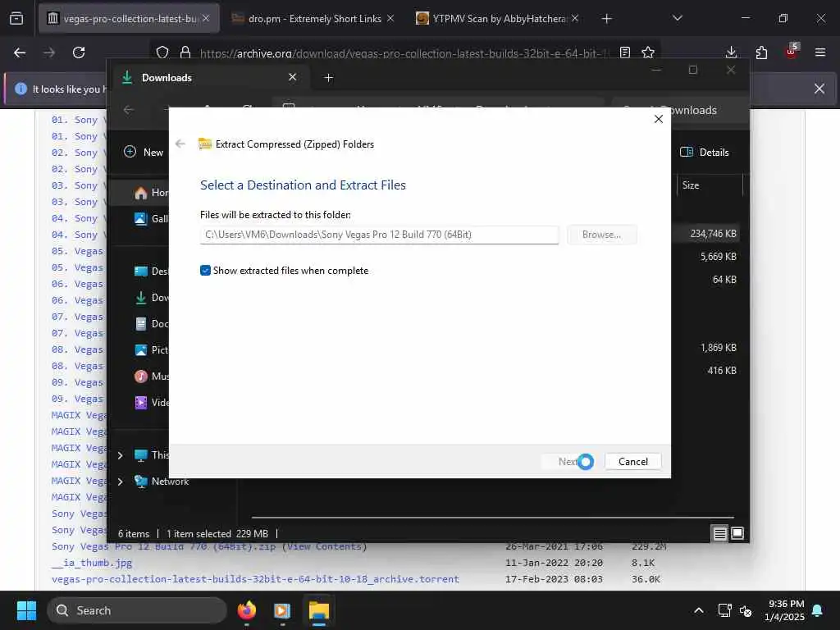Open Home in Explorer sidebar
Image resolution: width=840 pixels, height=630 pixels.
[x=151, y=192]
